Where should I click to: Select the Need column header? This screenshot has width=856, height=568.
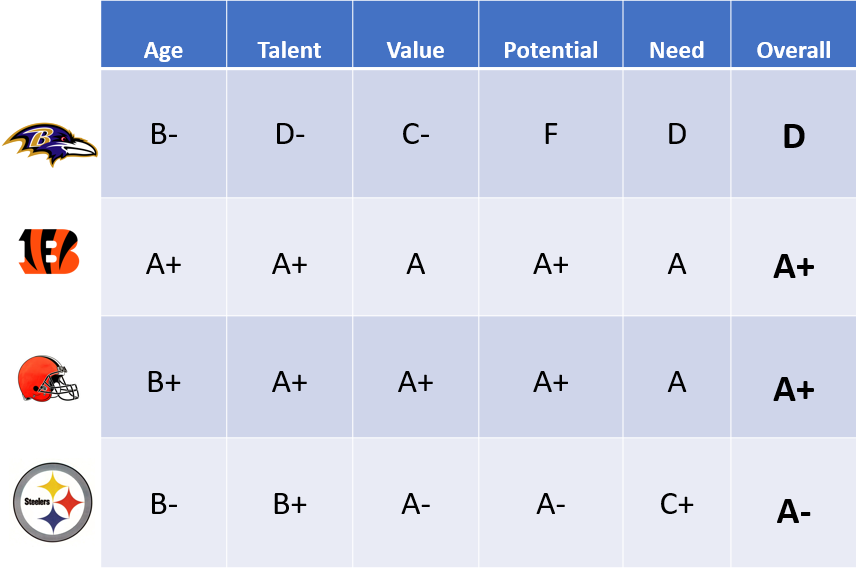[676, 34]
